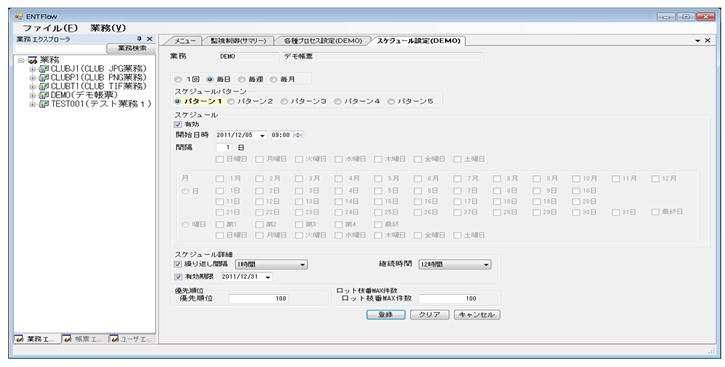Screen dimensions: 725x367
Task: Select the パターン4 radio button
Action: (338, 101)
